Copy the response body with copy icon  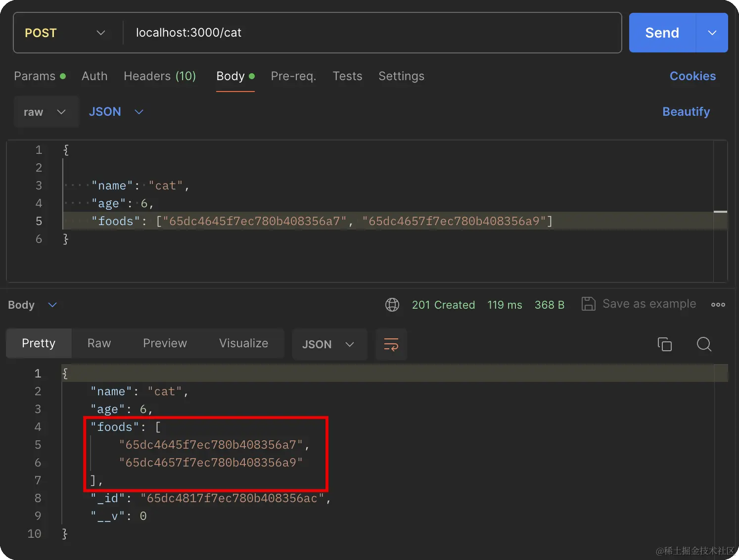point(664,344)
